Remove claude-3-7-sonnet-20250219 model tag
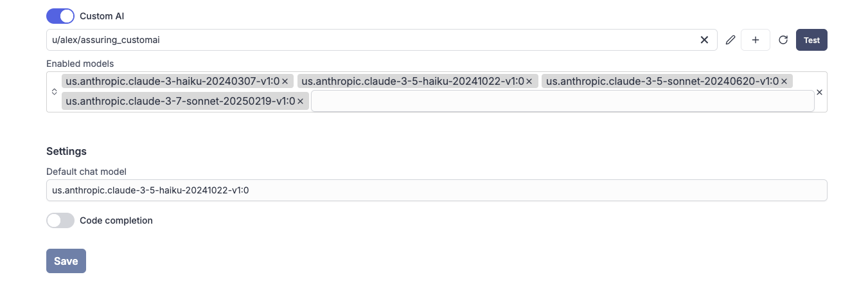 click(x=300, y=102)
